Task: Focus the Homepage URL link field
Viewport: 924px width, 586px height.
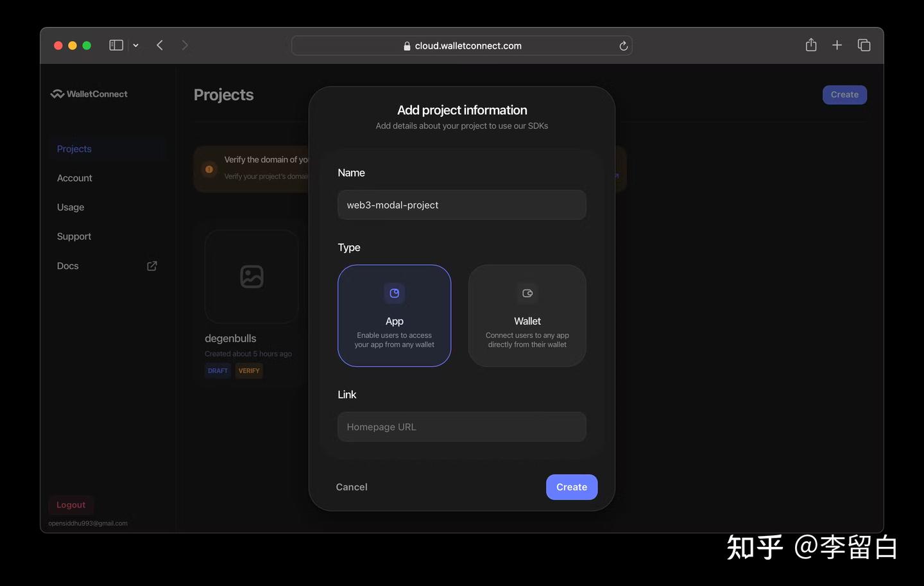Action: 462,427
